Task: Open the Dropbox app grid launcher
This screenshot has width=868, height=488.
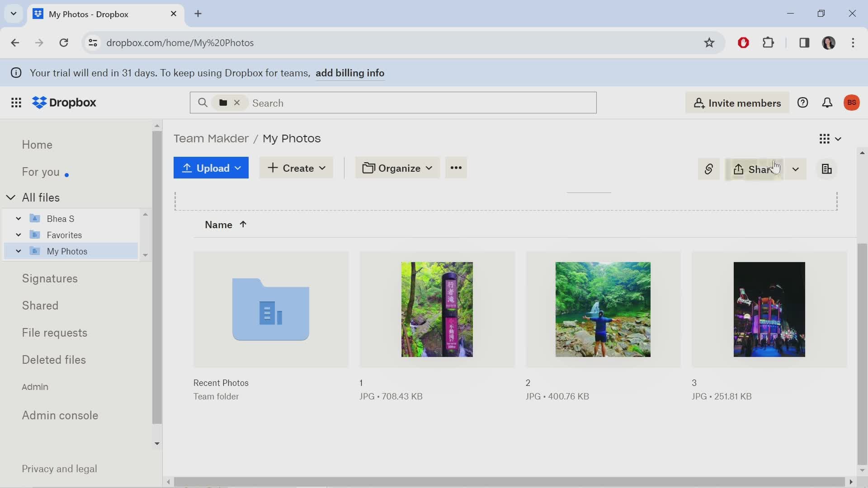Action: (16, 103)
